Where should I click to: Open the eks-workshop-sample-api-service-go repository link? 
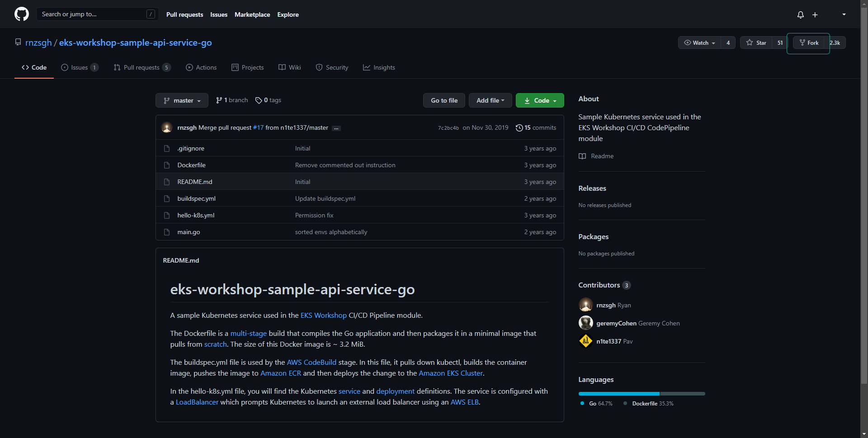(136, 42)
